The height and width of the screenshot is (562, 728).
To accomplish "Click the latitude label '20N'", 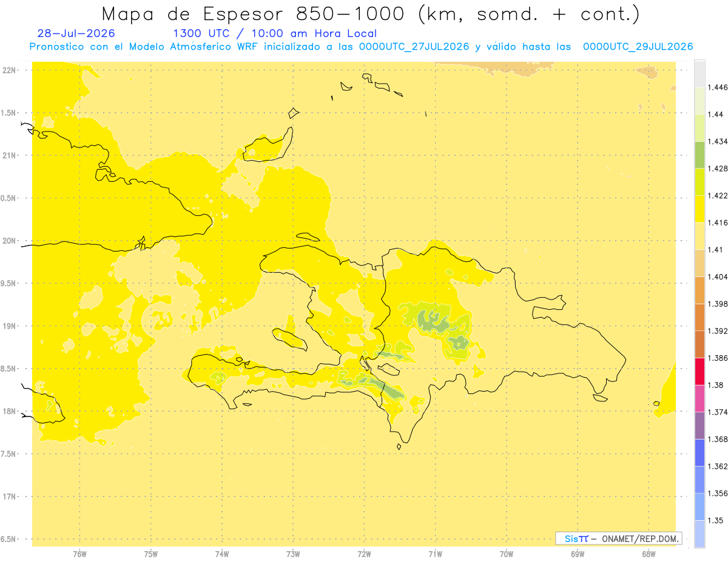I will [9, 241].
